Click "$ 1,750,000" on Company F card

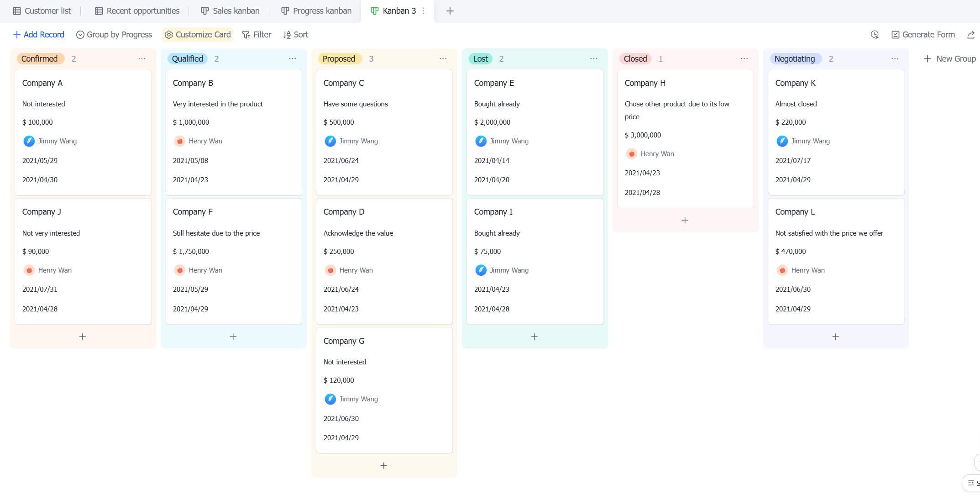point(191,252)
